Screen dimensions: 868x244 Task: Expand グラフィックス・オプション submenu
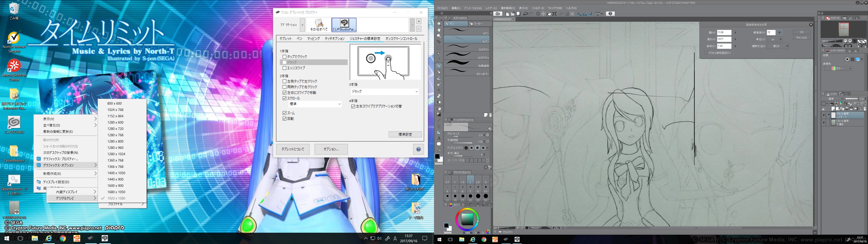(x=67, y=165)
